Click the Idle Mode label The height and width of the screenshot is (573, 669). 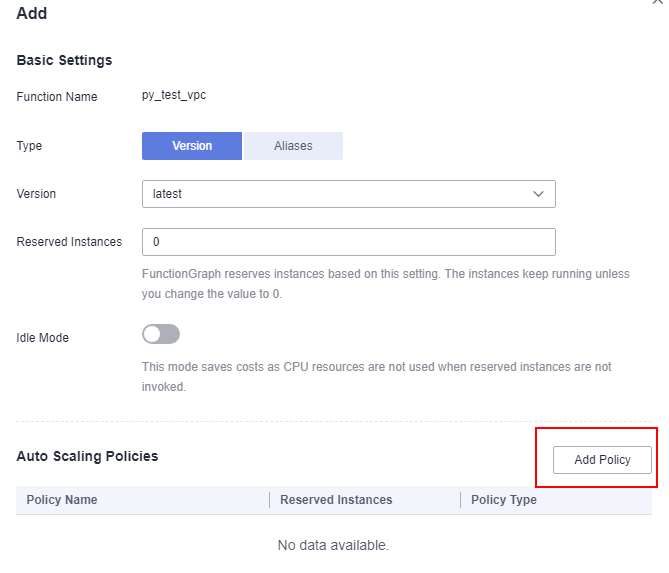click(42, 337)
